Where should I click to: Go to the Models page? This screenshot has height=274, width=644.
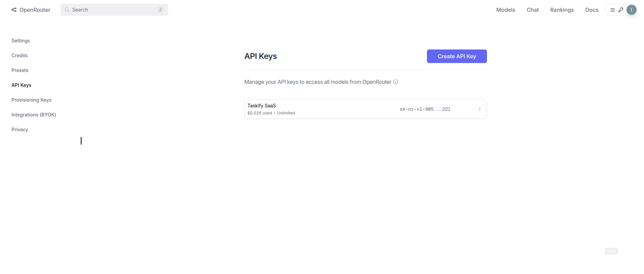pyautogui.click(x=505, y=10)
